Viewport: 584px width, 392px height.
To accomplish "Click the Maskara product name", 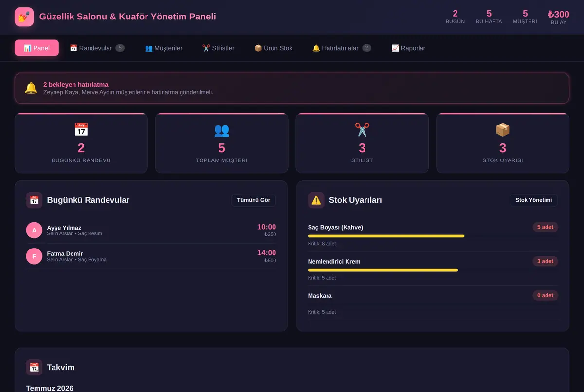I will click(320, 295).
